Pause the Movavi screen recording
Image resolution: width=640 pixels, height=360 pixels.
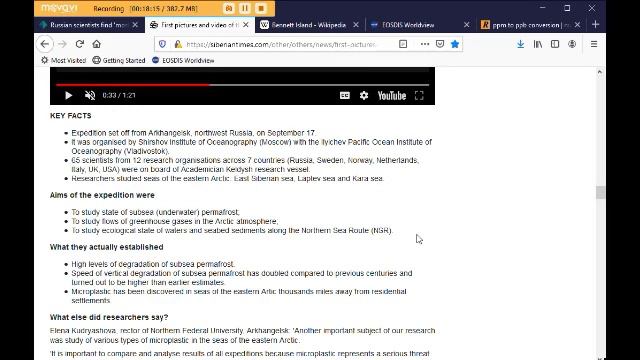coord(245,8)
